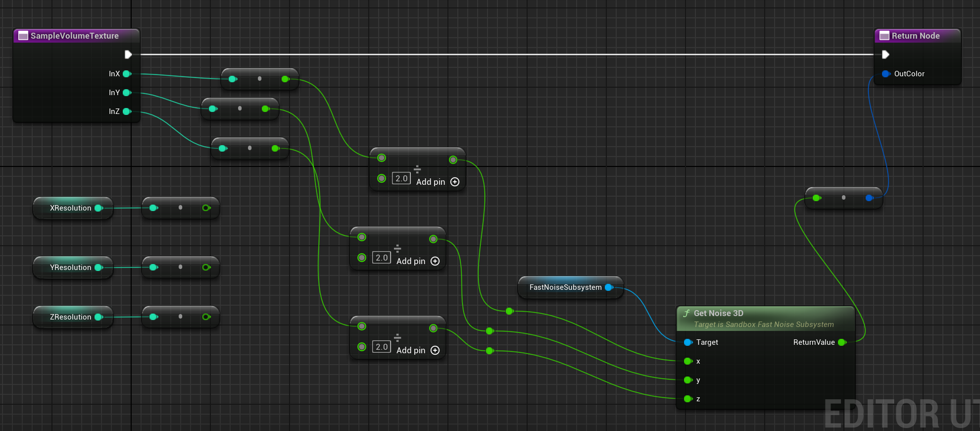The width and height of the screenshot is (980, 431).
Task: Click the ReturnValue pin on Get Noise 3D
Action: coord(842,342)
